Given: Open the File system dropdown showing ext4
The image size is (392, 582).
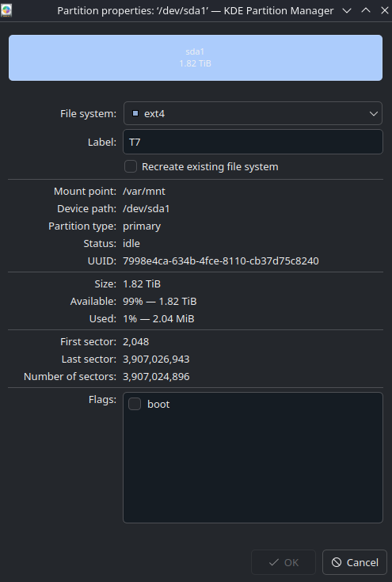Looking at the screenshot, I should [x=253, y=113].
